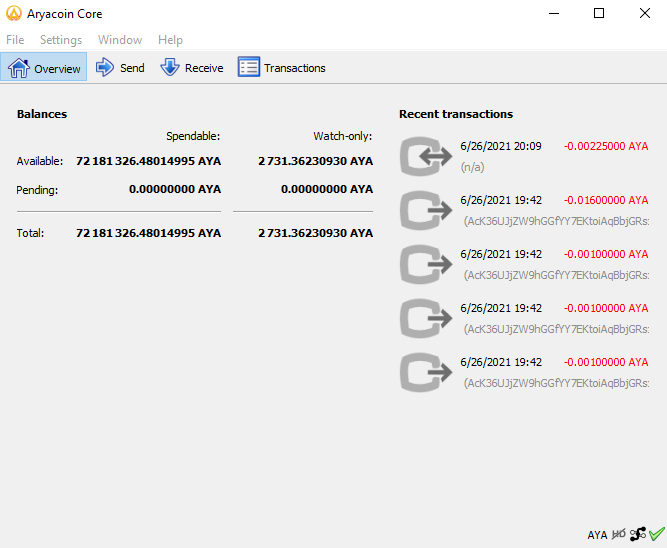Maximize the Aryacoin Core window

coord(599,13)
